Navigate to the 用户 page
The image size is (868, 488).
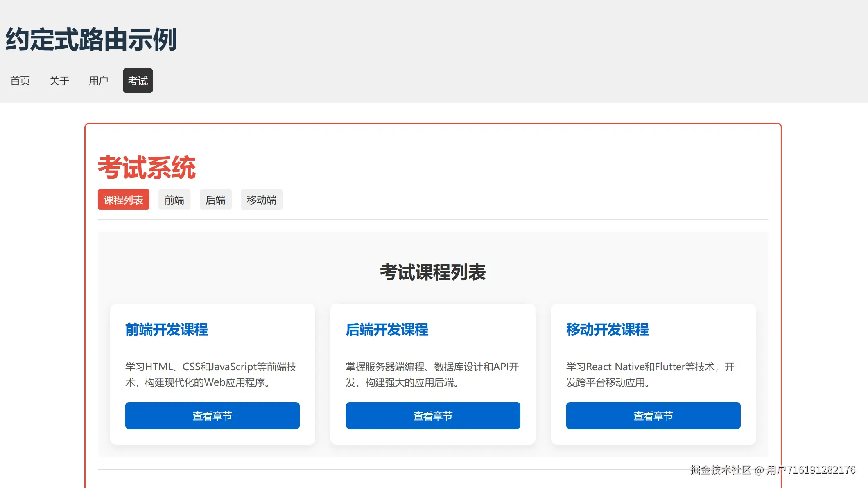point(98,81)
